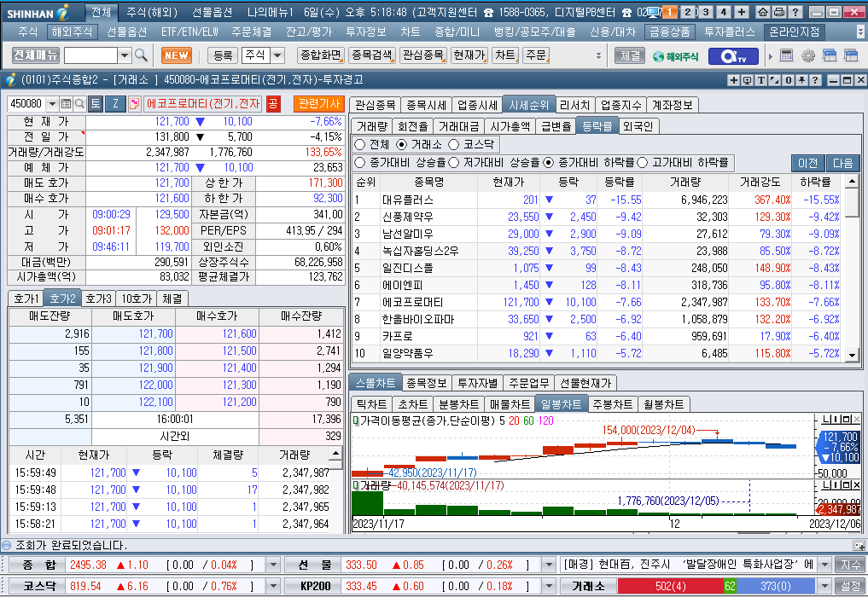
Task: Open the 전체메뉴 search box dropdown
Action: (x=125, y=55)
